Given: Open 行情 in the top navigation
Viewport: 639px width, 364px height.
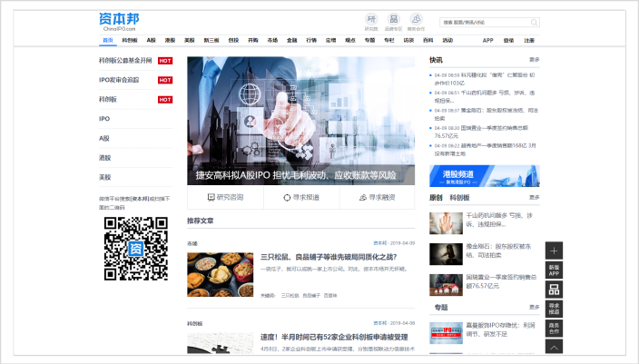Looking at the screenshot, I should [311, 40].
